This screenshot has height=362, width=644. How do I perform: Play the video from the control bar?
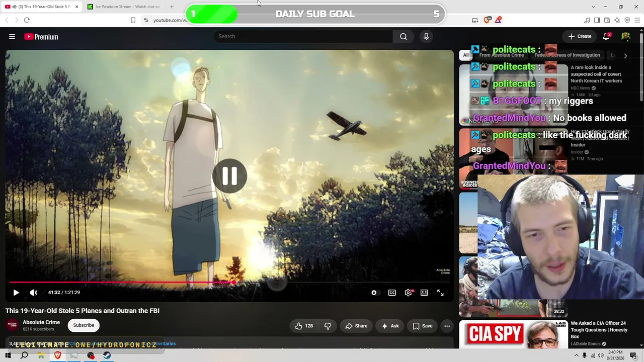(16, 293)
